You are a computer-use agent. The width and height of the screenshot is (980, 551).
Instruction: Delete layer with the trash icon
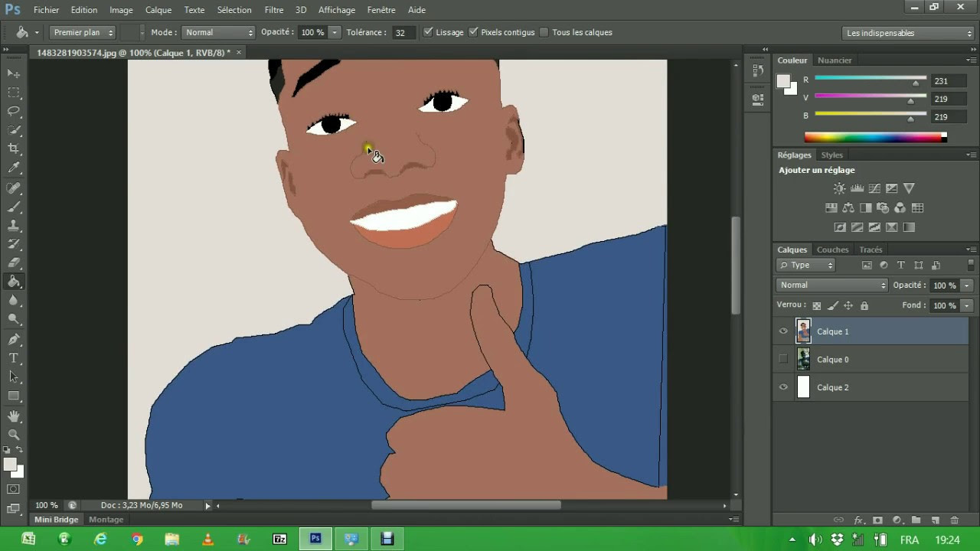(954, 520)
